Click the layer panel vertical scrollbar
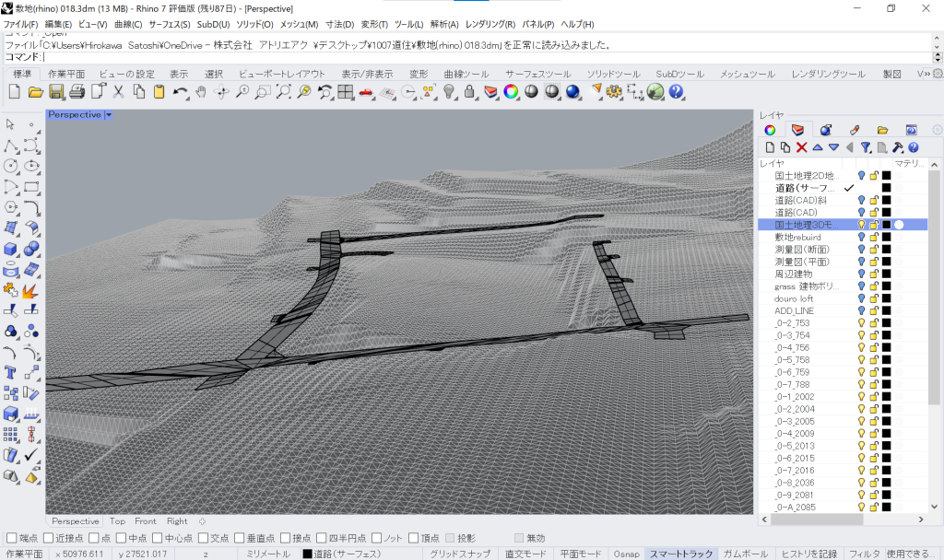 (x=934, y=286)
